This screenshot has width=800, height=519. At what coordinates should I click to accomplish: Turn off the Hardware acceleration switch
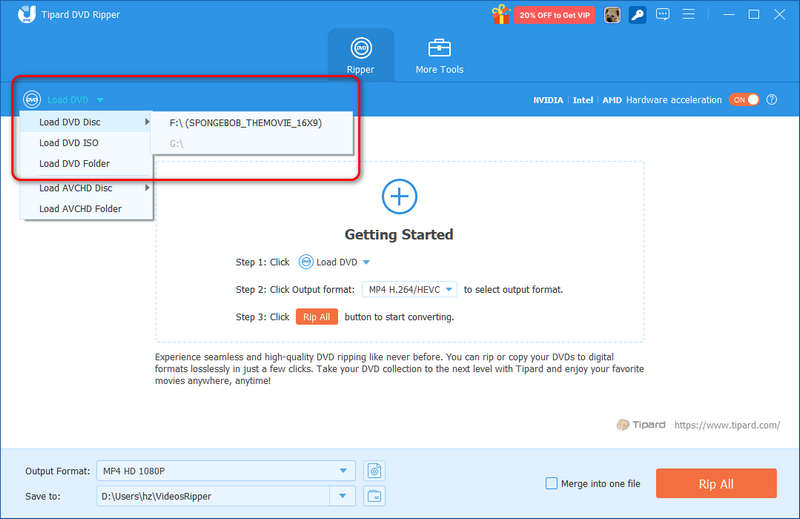tap(744, 100)
